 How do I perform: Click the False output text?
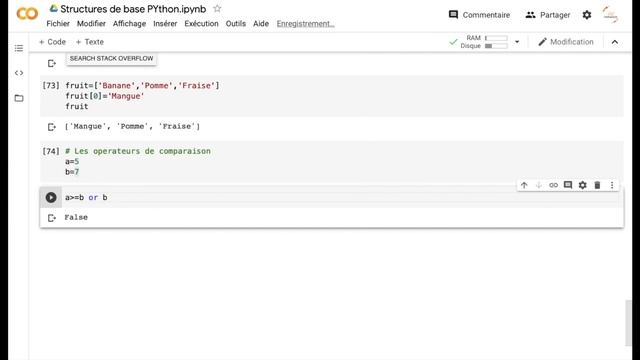pos(76,218)
